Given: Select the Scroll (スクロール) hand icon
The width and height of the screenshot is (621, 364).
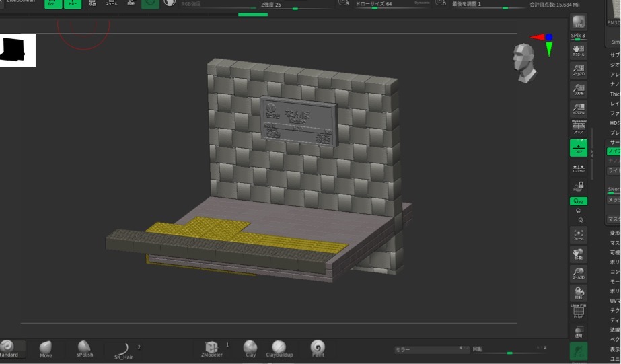Looking at the screenshot, I should click(x=578, y=50).
